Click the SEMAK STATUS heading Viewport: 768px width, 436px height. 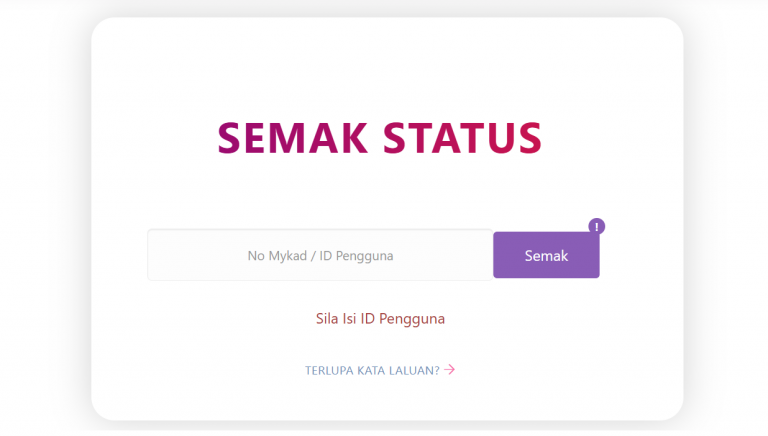(380, 138)
